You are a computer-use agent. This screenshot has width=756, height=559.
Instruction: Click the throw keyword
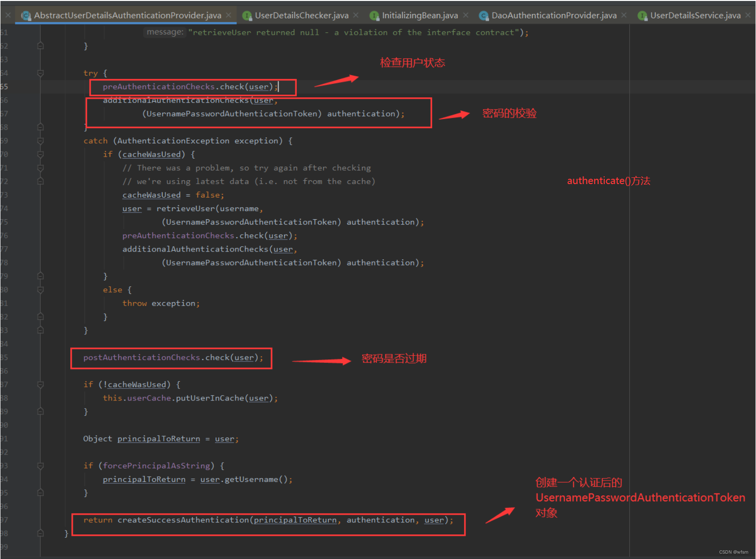click(134, 304)
